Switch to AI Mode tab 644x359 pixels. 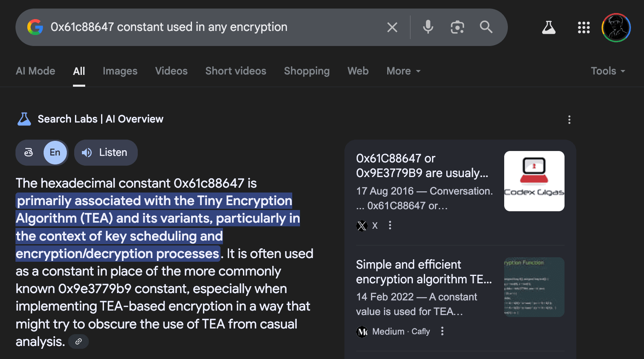(35, 71)
